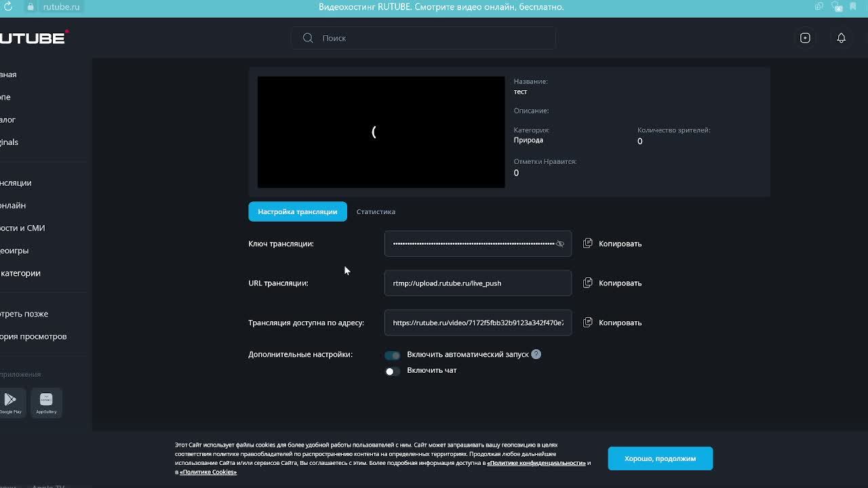
Task: Click the masked stream key field
Action: (478, 243)
